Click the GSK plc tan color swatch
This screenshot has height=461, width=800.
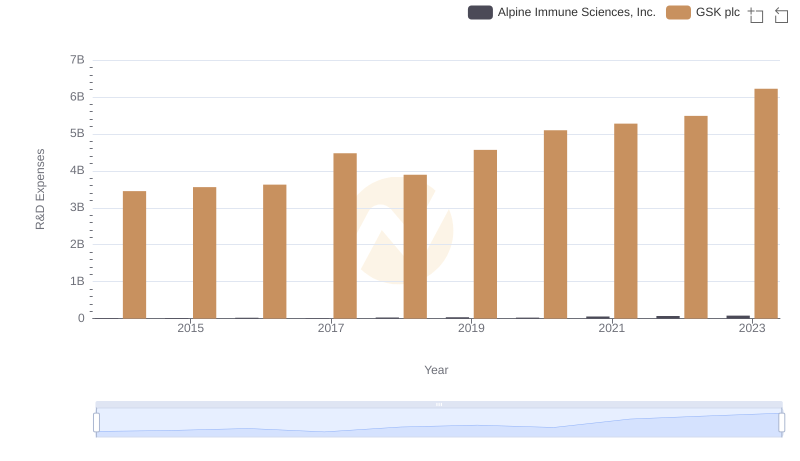click(678, 12)
